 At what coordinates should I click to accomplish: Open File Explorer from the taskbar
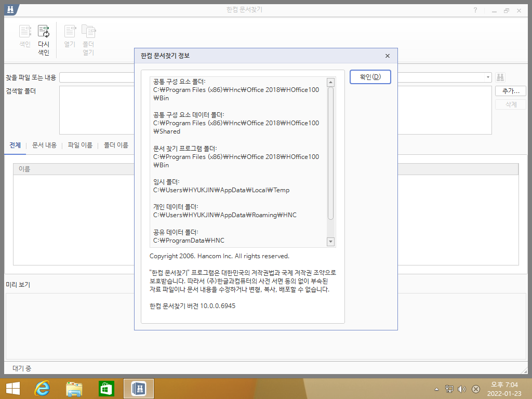(74, 389)
